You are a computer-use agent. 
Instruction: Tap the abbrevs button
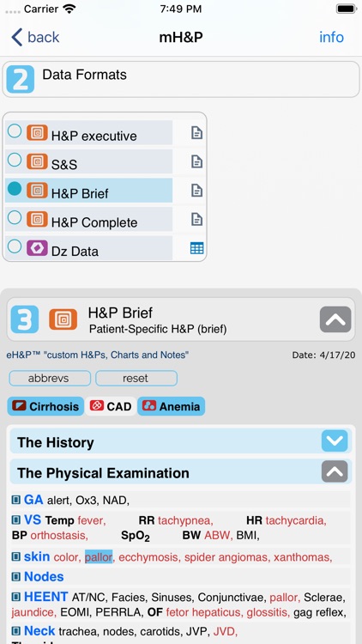(50, 379)
